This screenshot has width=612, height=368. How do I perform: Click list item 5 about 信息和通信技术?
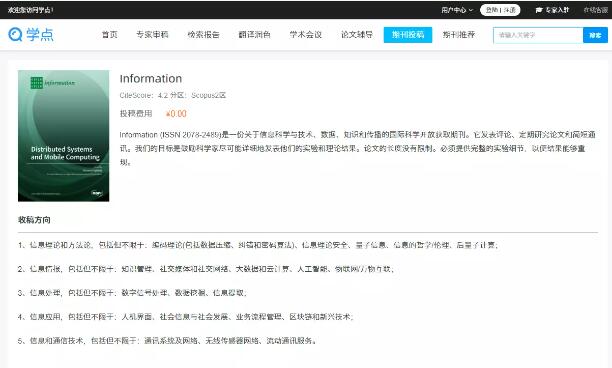tap(167, 341)
